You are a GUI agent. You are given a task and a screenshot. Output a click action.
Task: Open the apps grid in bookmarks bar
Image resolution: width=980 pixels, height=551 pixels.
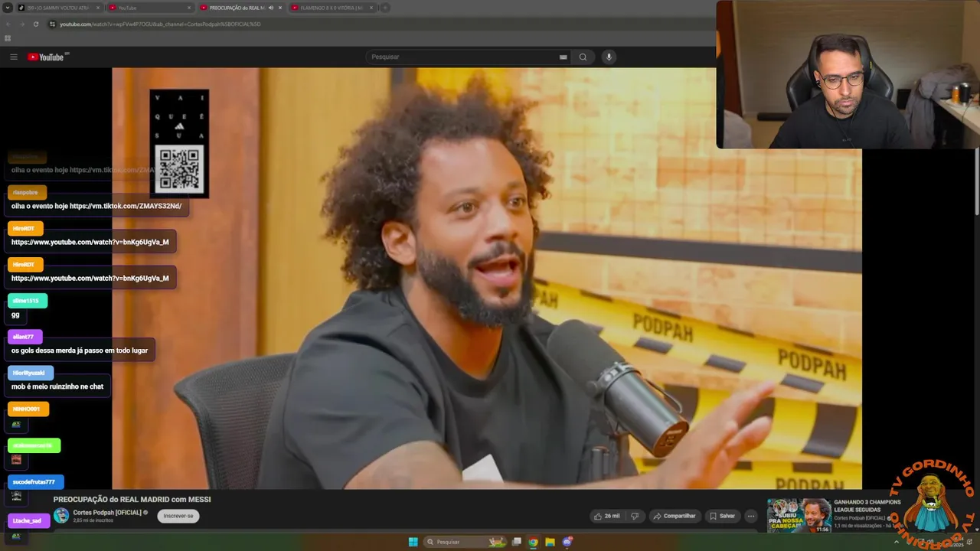pyautogui.click(x=8, y=38)
